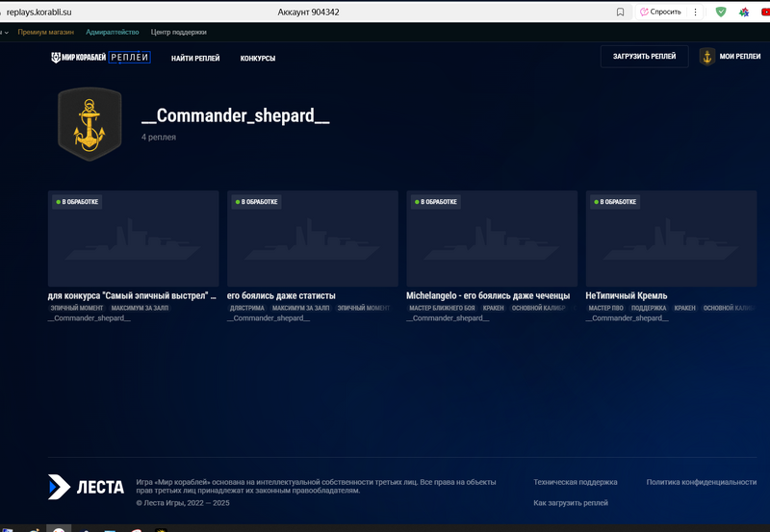
Task: Click author __Commander_shepard__ under НеТипичный Кремль
Action: pos(627,318)
